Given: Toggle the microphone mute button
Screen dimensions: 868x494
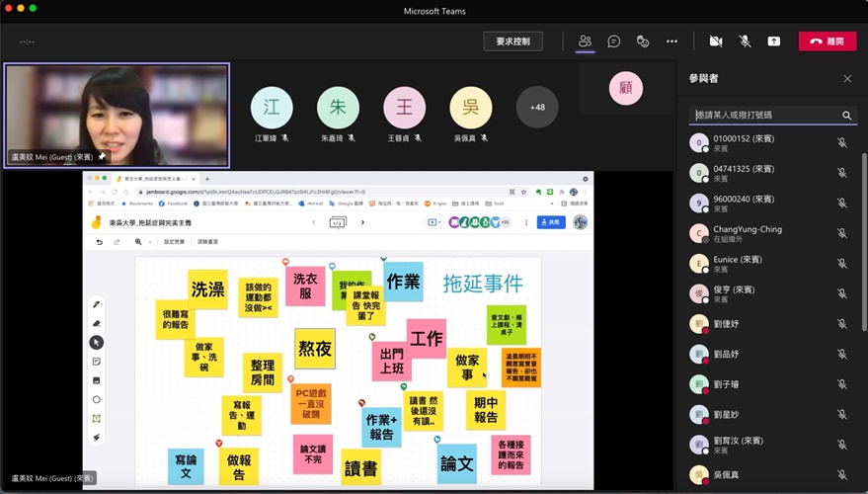Looking at the screenshot, I should coord(745,41).
